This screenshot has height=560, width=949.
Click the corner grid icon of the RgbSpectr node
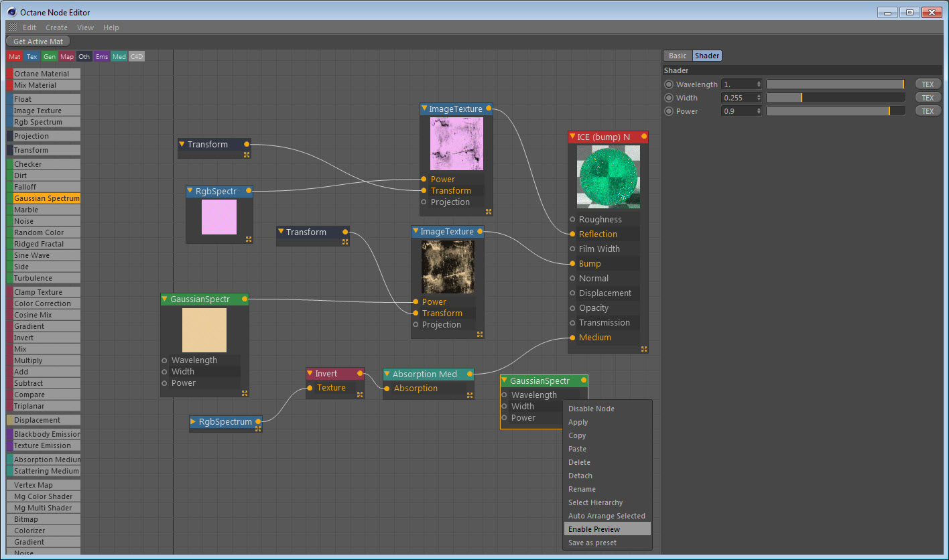coord(249,239)
